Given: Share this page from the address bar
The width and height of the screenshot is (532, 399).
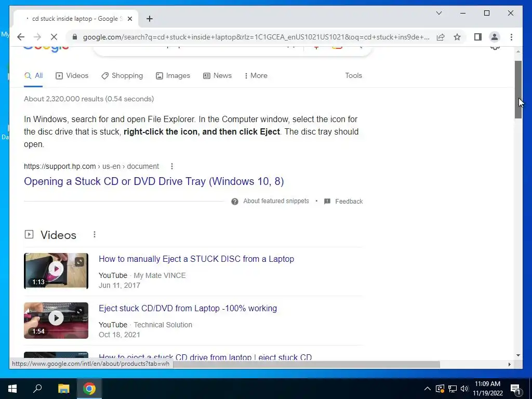Looking at the screenshot, I should (441, 37).
